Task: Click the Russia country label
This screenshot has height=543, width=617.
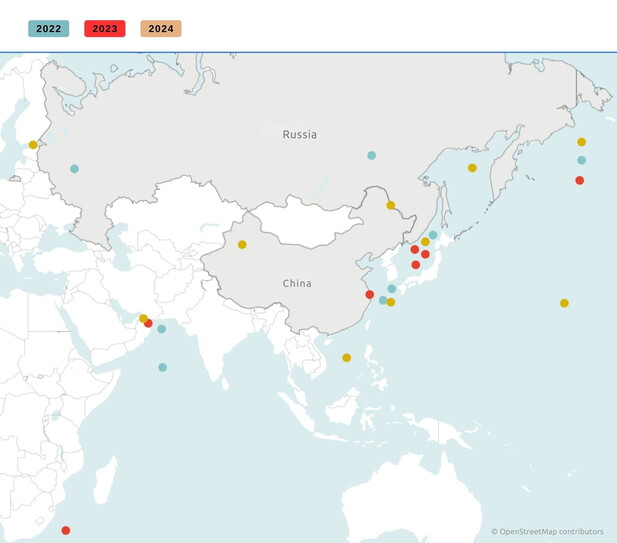Action: [299, 134]
